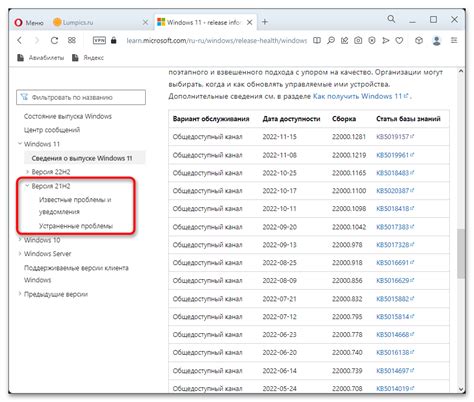The height and width of the screenshot is (402, 474).
Task: Open a new tab with plus button
Action: [x=265, y=22]
